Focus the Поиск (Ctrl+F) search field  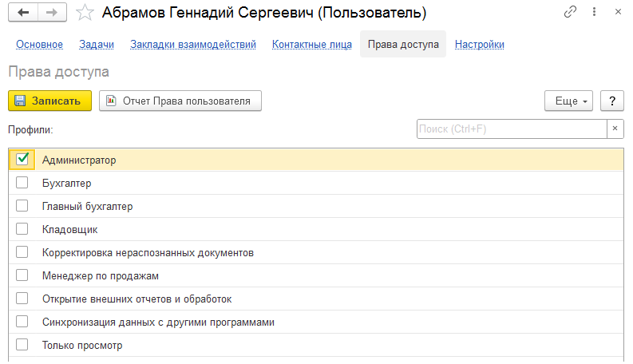512,129
